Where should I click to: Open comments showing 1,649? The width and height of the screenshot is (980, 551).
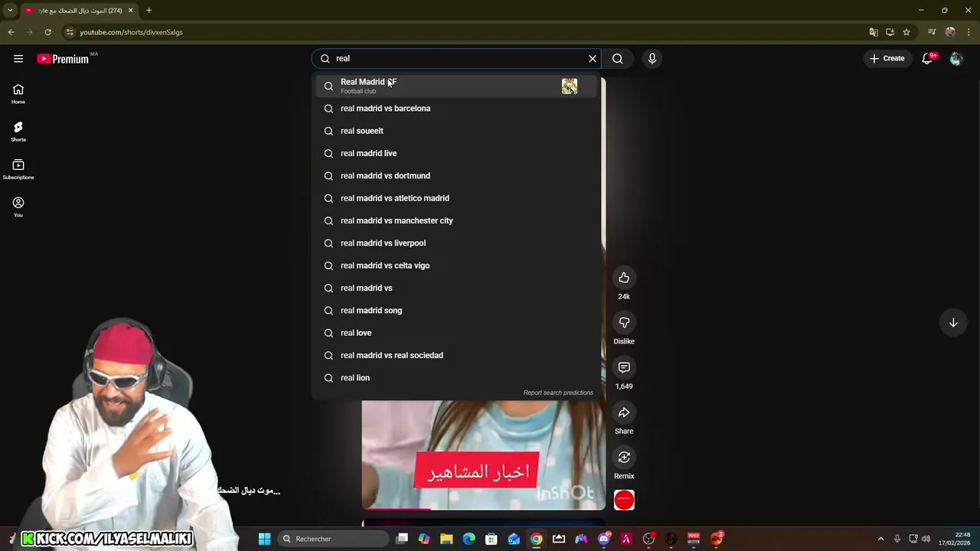point(624,367)
